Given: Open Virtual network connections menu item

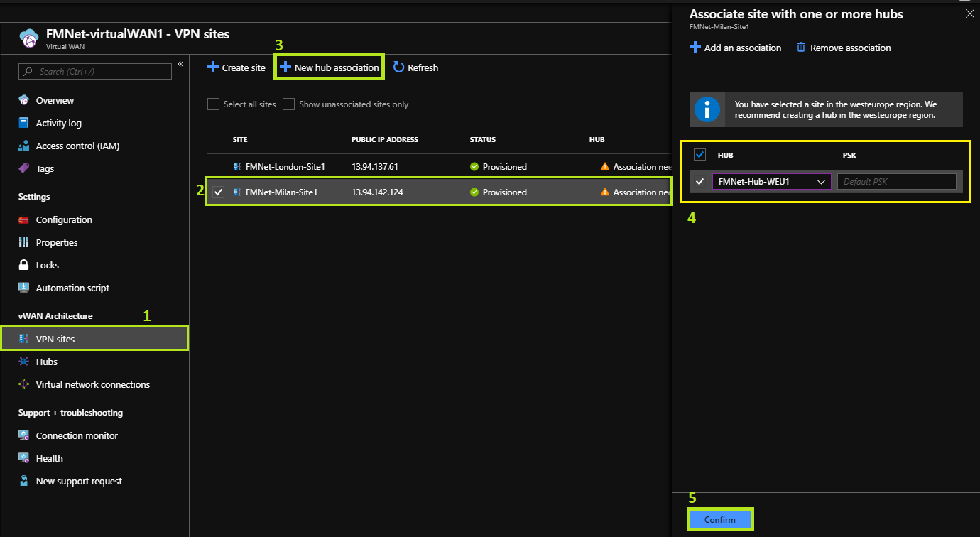Looking at the screenshot, I should pyautogui.click(x=93, y=384).
